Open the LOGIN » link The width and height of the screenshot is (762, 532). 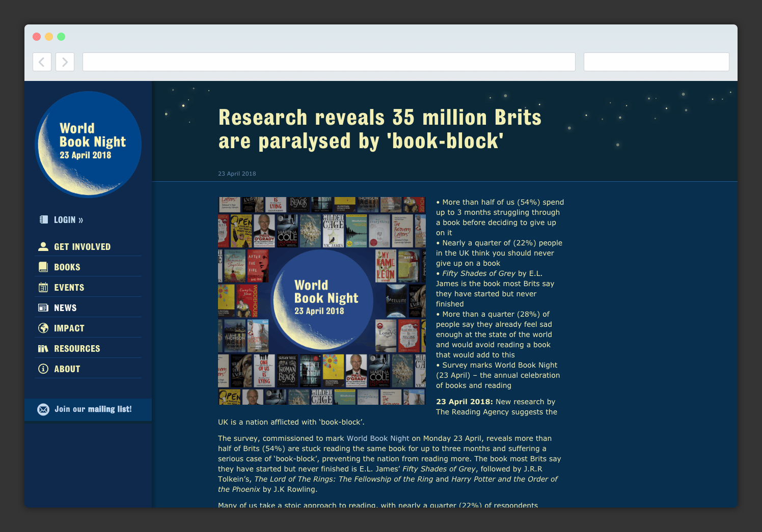pos(69,220)
